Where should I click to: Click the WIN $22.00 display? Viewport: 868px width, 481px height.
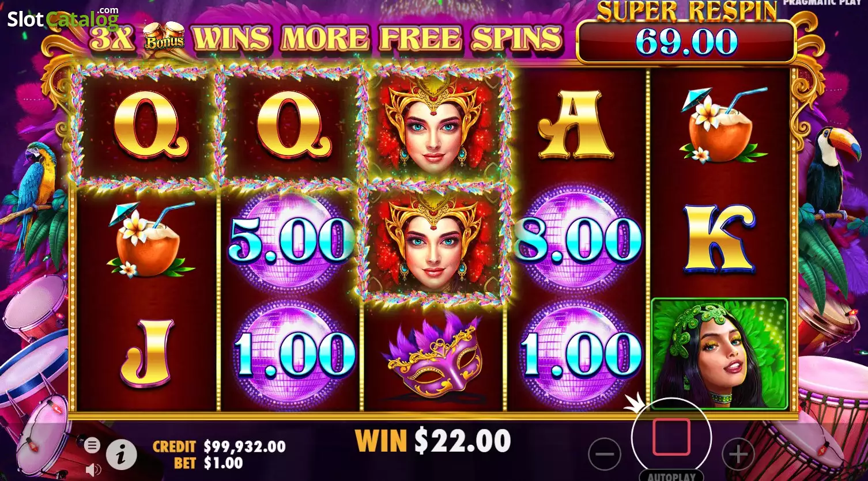tap(433, 442)
